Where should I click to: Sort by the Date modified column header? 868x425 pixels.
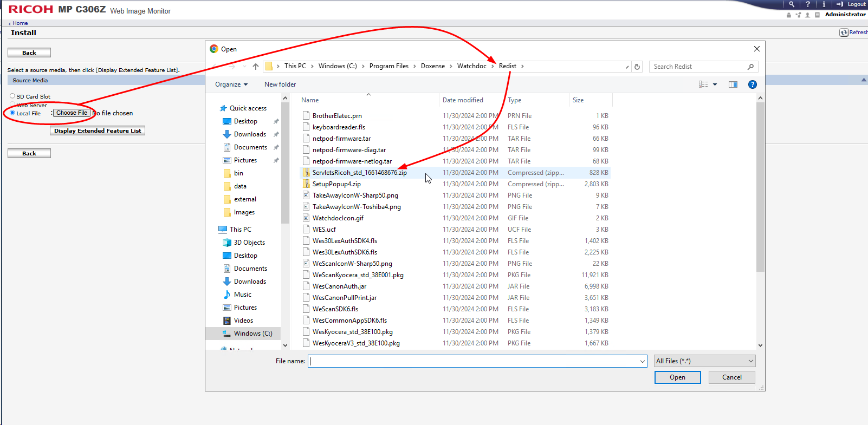(472, 100)
